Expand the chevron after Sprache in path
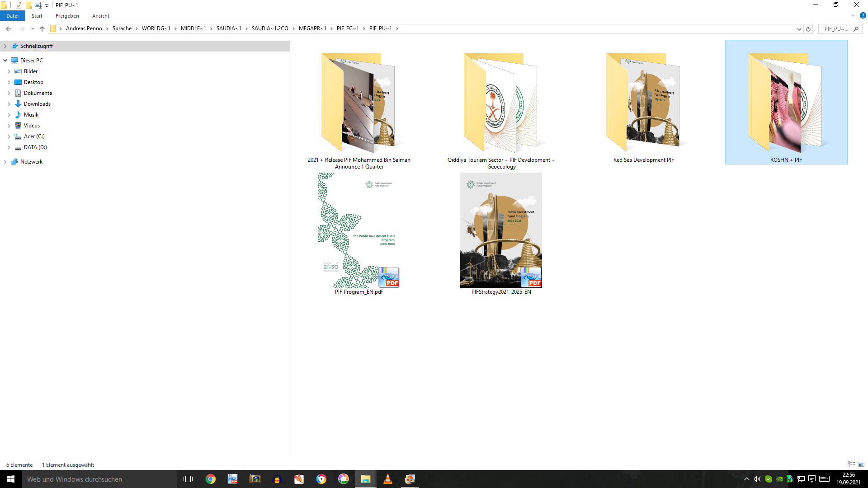The height and width of the screenshot is (488, 868). [137, 28]
